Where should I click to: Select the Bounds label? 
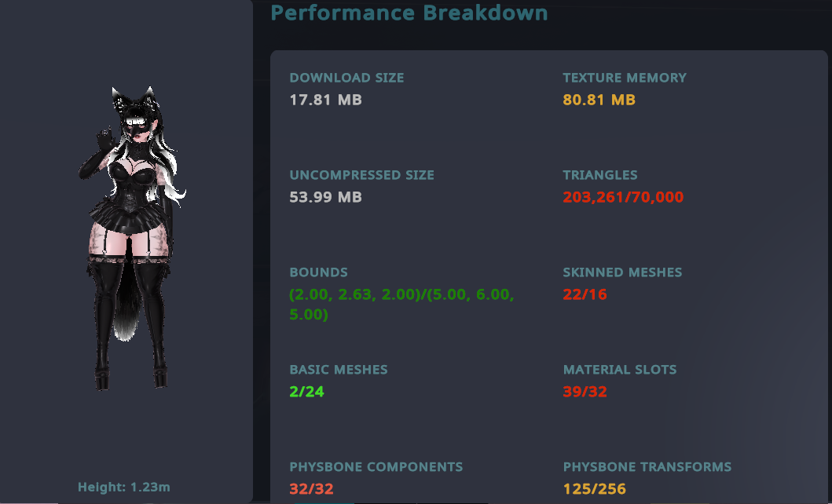click(318, 272)
